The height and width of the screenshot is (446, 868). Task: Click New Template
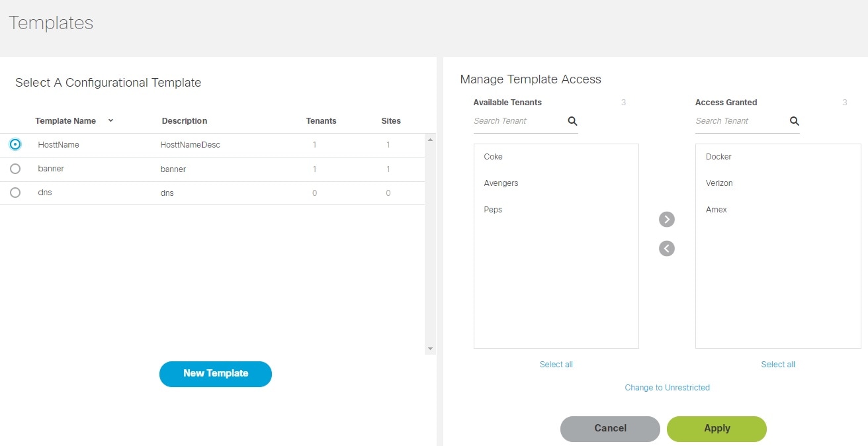click(215, 374)
